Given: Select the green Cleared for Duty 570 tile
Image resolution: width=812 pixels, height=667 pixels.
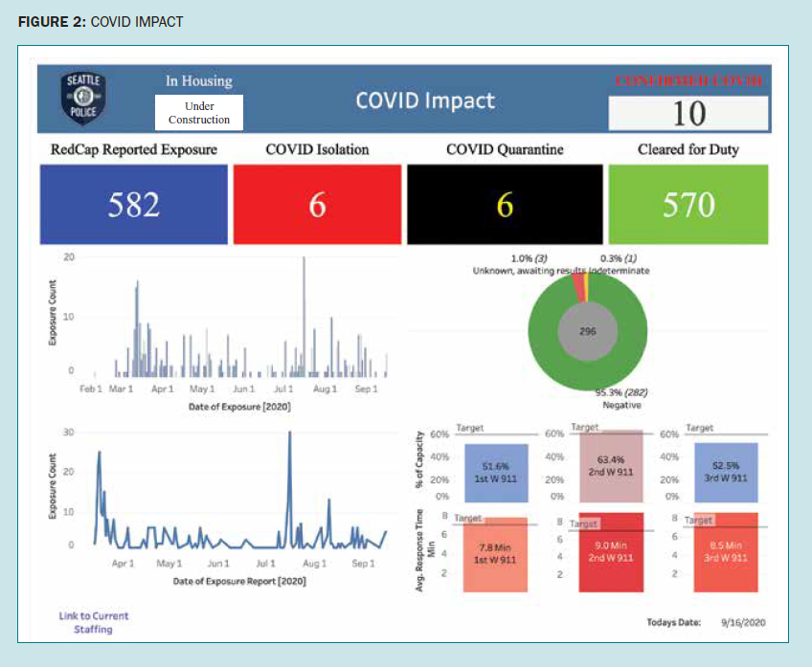Looking at the screenshot, I should coord(688,204).
